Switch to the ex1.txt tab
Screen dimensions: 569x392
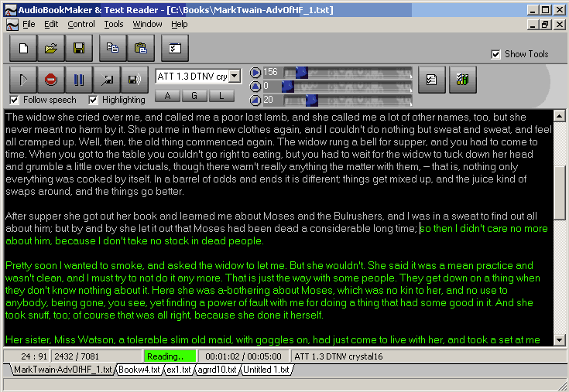pos(179,370)
